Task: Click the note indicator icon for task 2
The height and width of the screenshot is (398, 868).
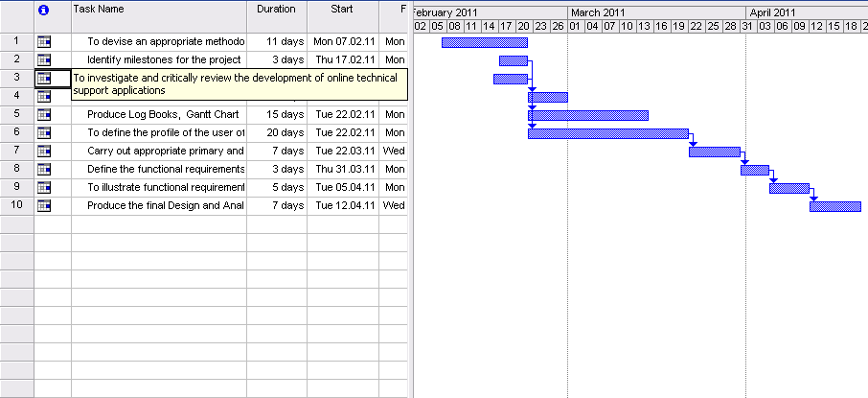Action: pyautogui.click(x=44, y=60)
